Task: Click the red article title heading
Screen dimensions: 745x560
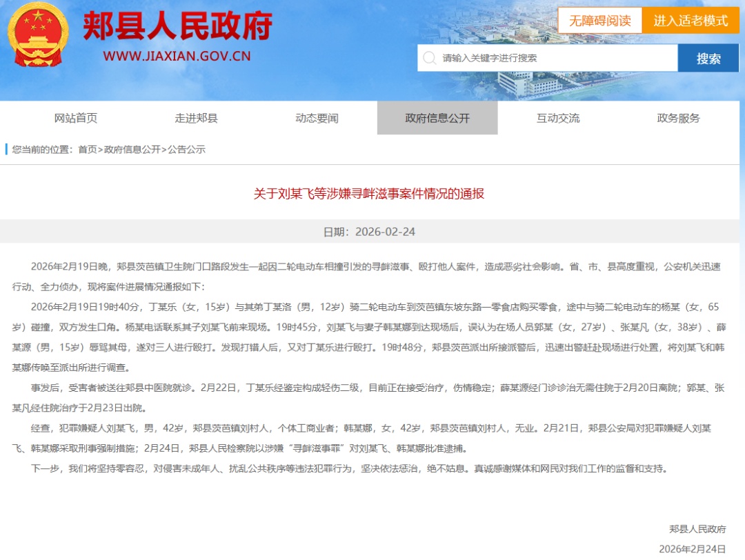Action: (x=369, y=194)
